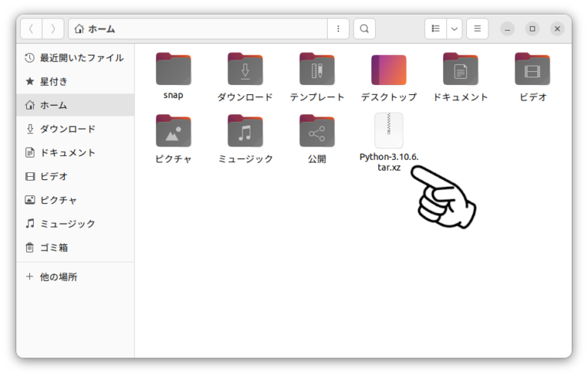Open the path bar three-dot menu
Screen dimensions: 588x376
(x=338, y=29)
